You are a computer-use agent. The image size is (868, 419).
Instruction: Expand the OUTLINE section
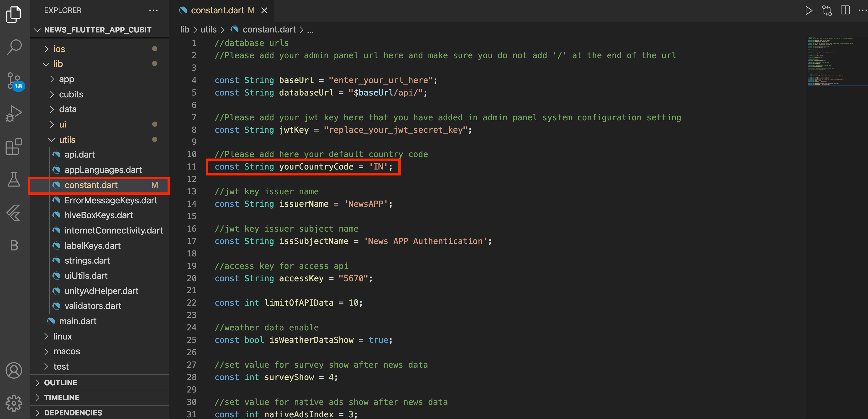(61, 383)
